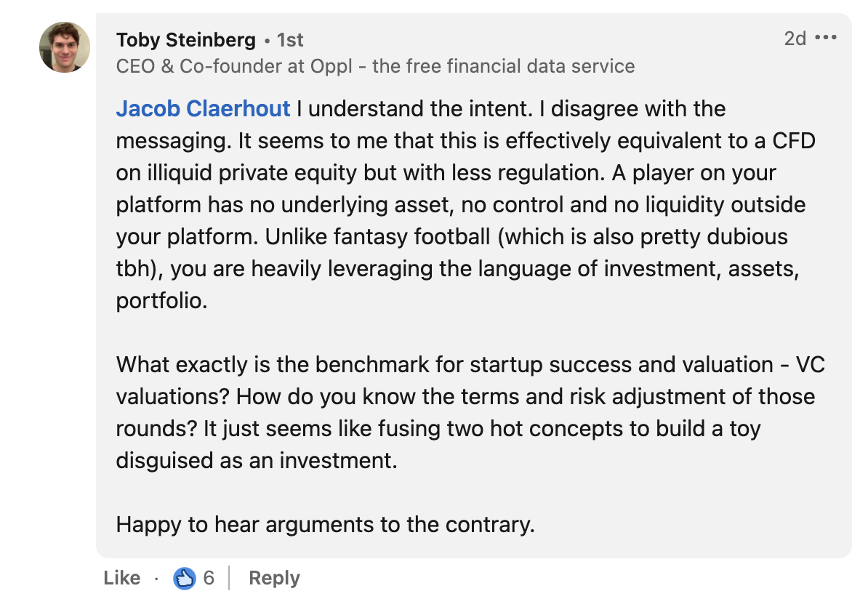This screenshot has height=599, width=868.
Task: Click 'disguised as an investment.' text
Action: coord(257,461)
